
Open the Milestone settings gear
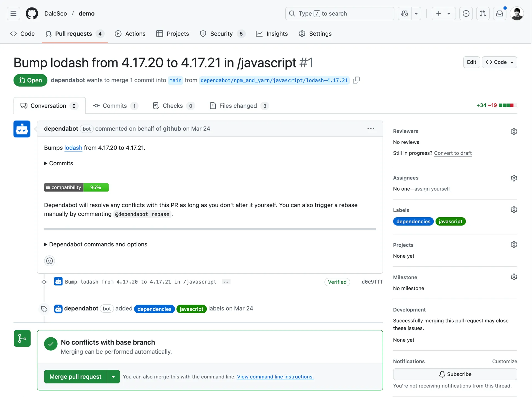(x=514, y=277)
